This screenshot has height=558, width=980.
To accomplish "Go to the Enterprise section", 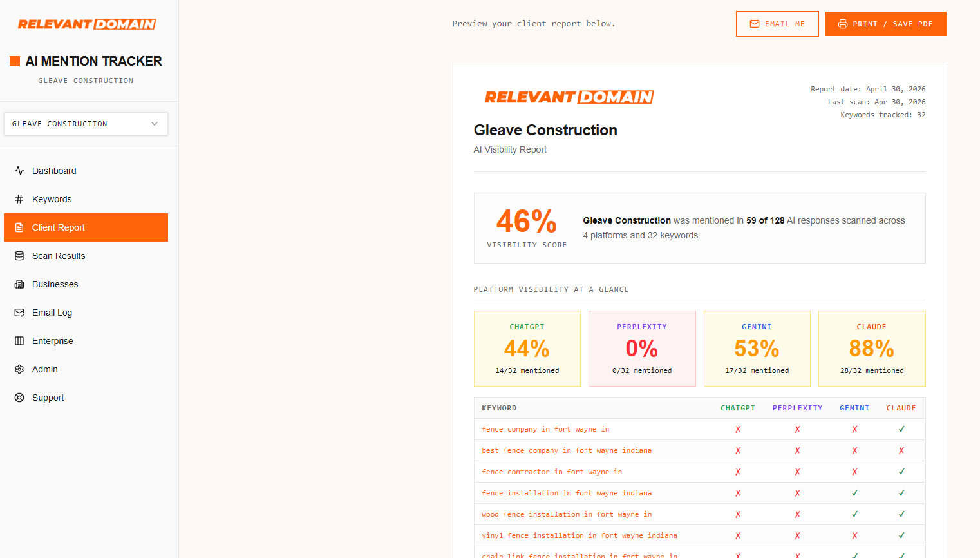I will [86, 341].
